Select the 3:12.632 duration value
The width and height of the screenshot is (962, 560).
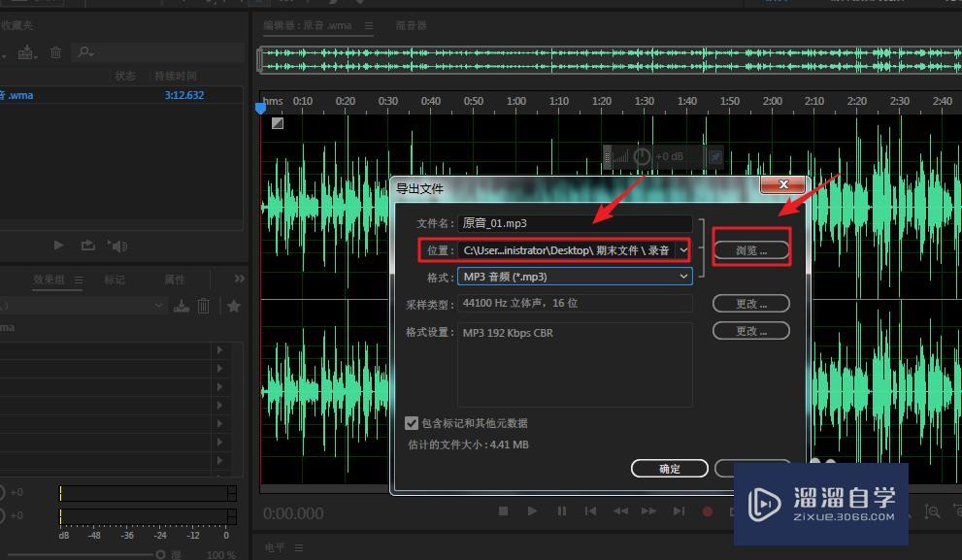click(184, 95)
